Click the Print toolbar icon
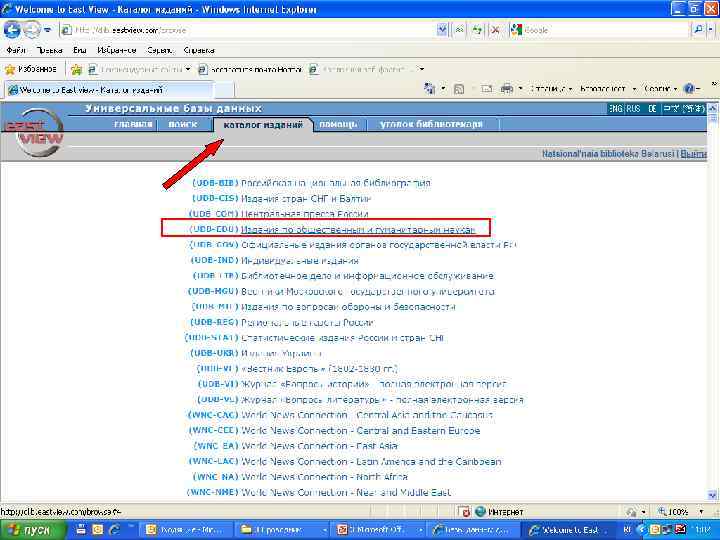720x540 pixels. (507, 89)
